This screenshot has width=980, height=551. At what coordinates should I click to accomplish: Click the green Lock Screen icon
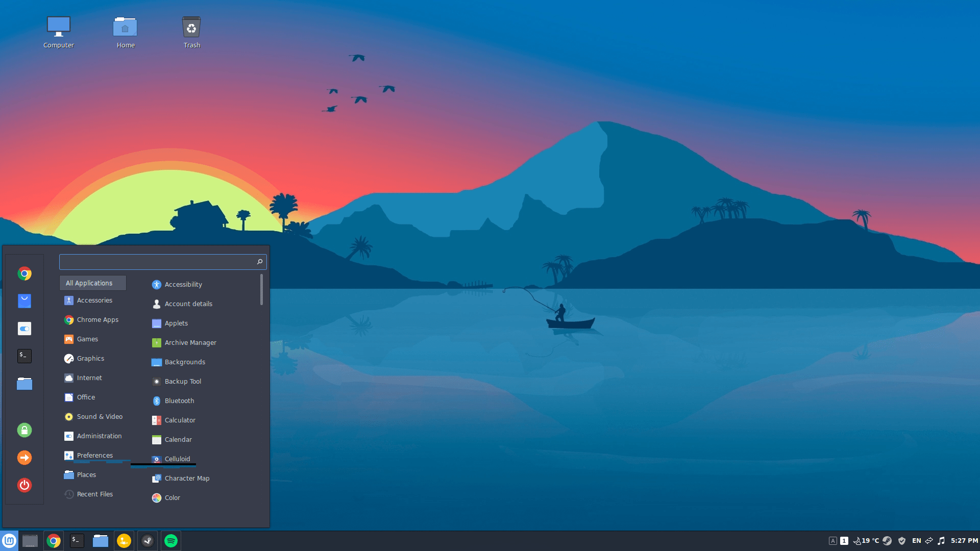(24, 430)
